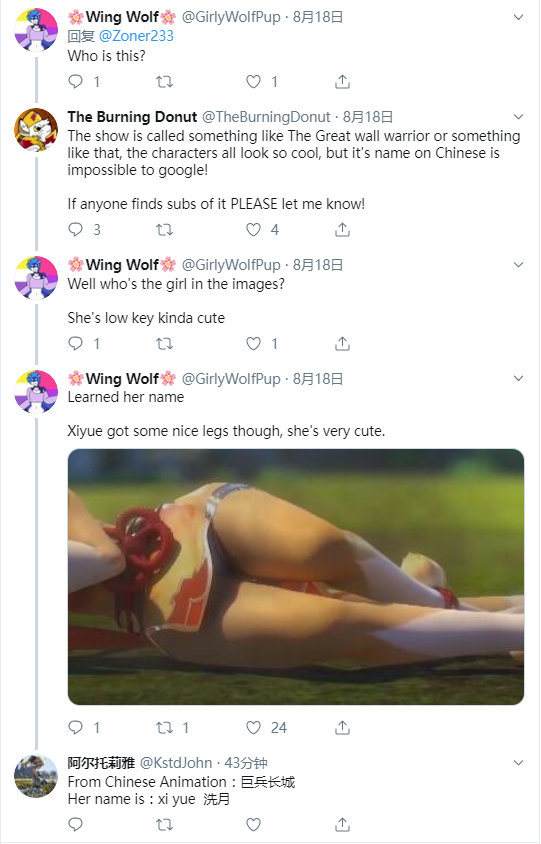541x844 pixels.
Task: Share the tweet by 阿尔托莉雅
Action: 342,824
